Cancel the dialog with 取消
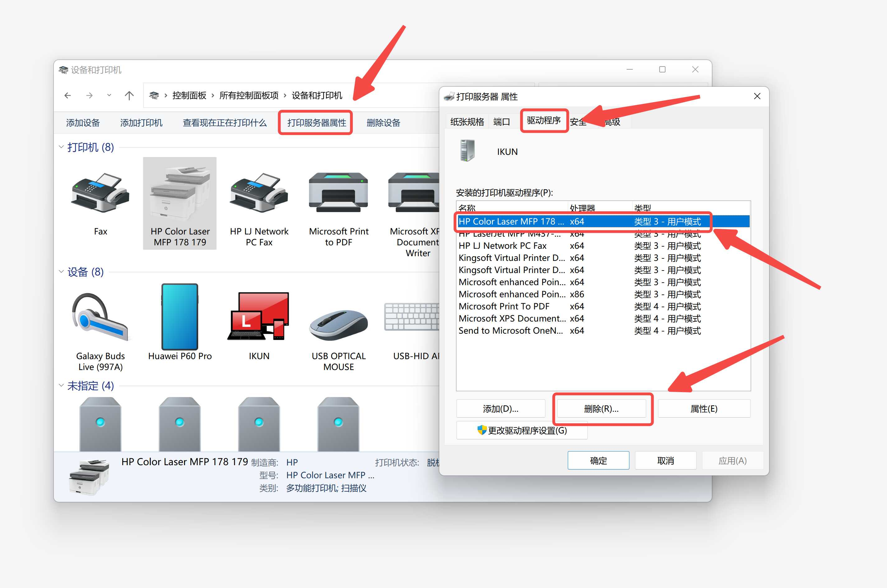Screen dimensions: 887x588 coord(665,460)
